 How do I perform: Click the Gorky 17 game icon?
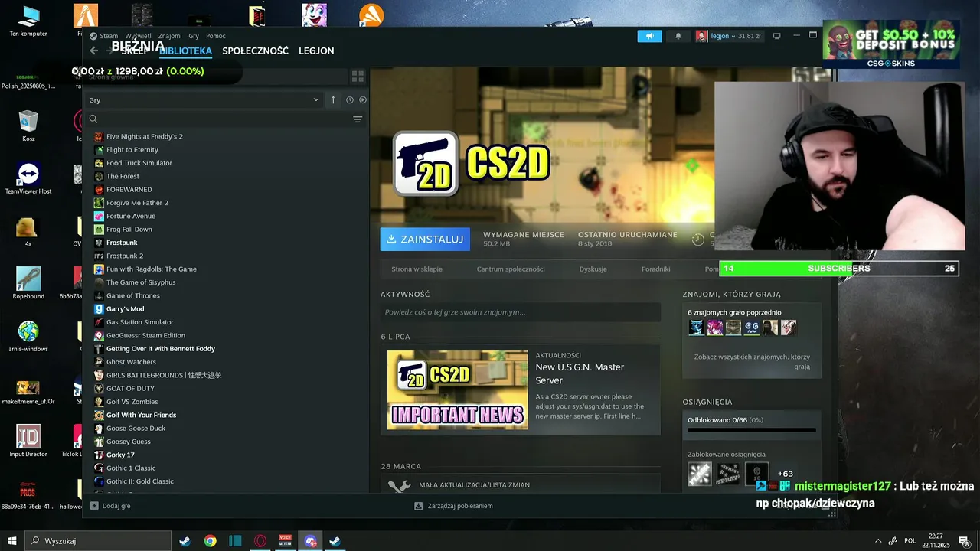pyautogui.click(x=99, y=455)
